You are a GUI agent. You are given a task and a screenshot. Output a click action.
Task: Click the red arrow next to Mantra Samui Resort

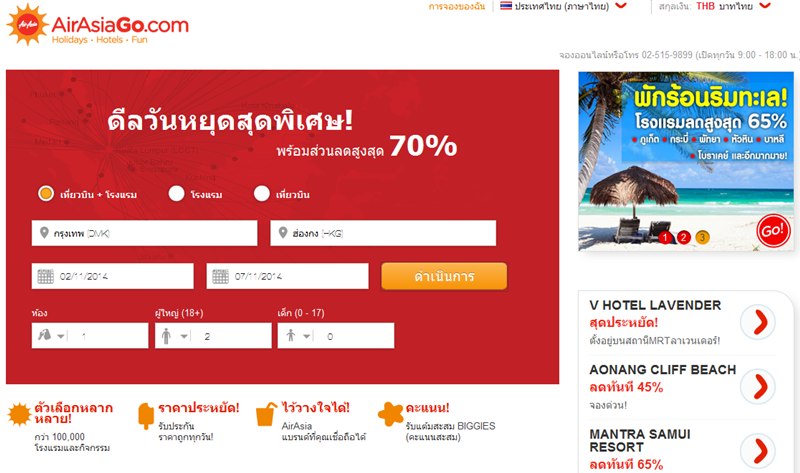click(758, 451)
